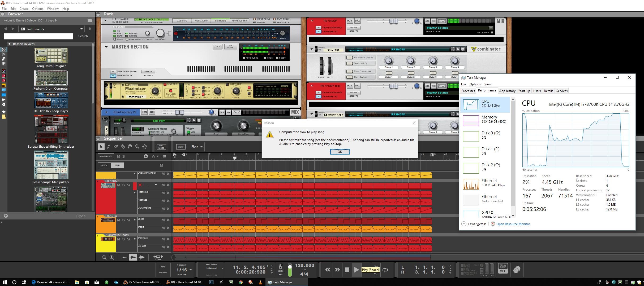Click OK in the Reason warning dialog

coord(340,152)
